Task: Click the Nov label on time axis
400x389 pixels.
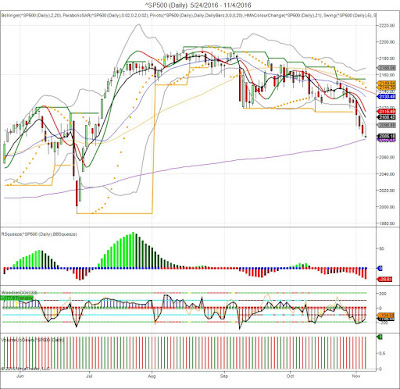Action: (x=356, y=376)
